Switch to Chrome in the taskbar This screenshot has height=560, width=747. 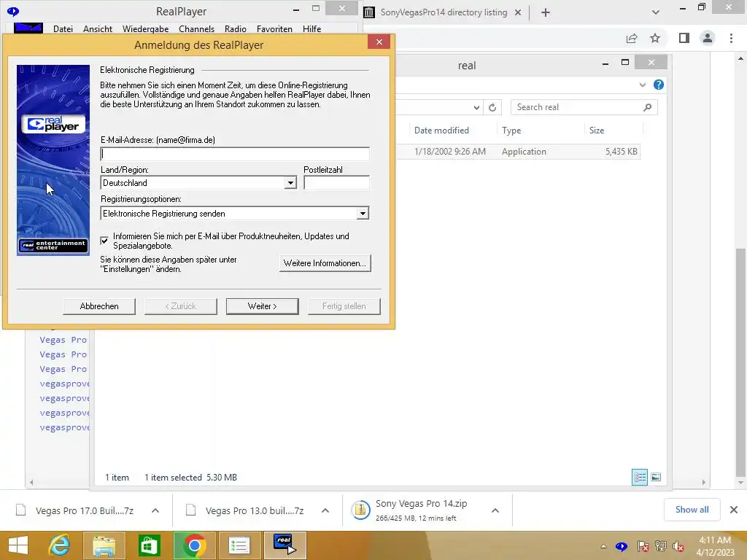[x=194, y=545]
